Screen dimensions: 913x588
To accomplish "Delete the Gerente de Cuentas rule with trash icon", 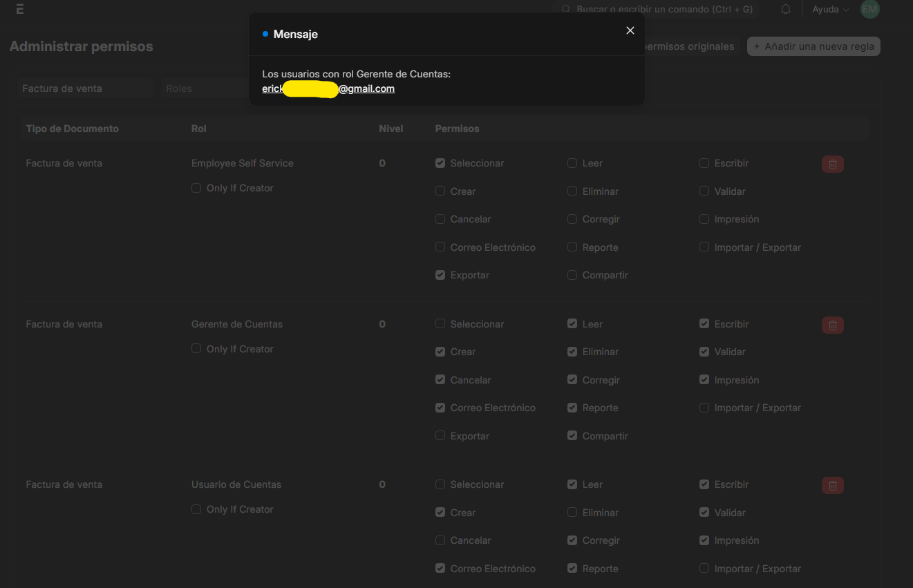I will tap(832, 325).
